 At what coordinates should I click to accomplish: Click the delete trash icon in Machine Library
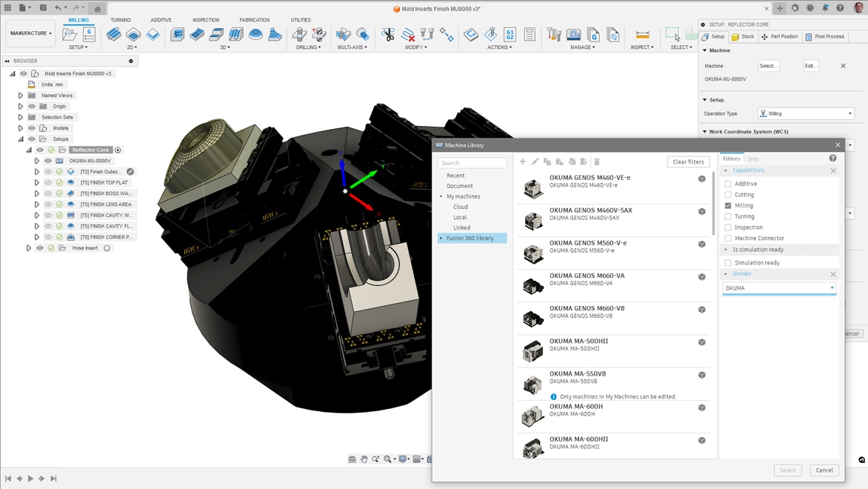point(597,162)
